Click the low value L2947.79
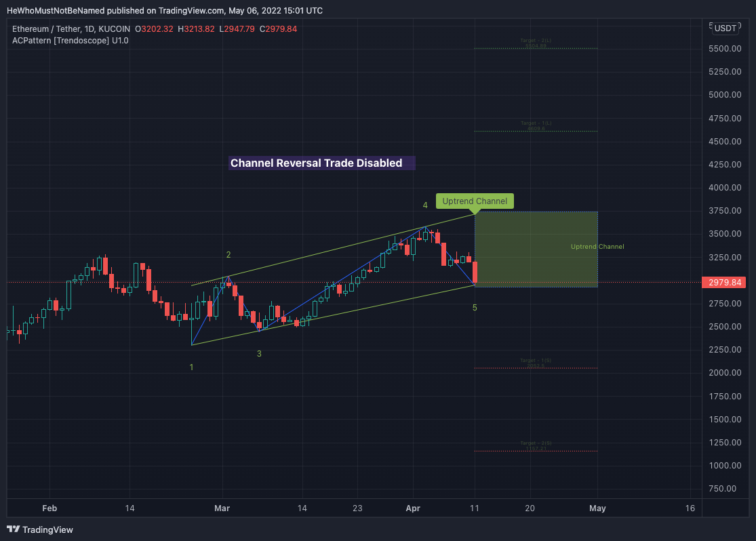 (x=237, y=29)
